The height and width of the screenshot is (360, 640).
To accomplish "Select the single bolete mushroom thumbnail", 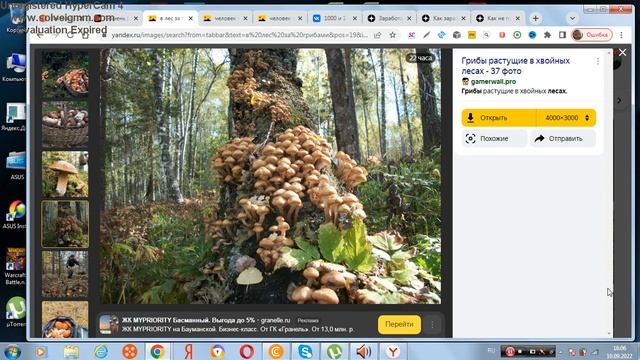I will 65,174.
